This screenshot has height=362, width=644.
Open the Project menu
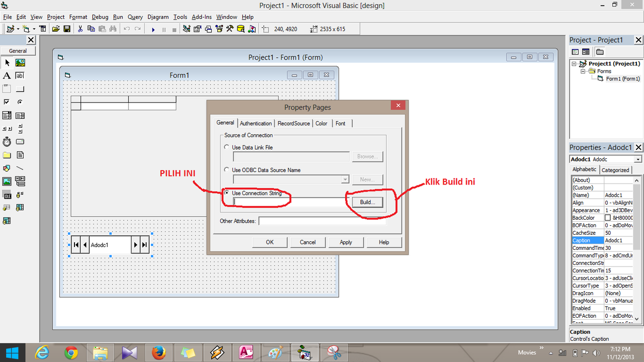tap(56, 17)
